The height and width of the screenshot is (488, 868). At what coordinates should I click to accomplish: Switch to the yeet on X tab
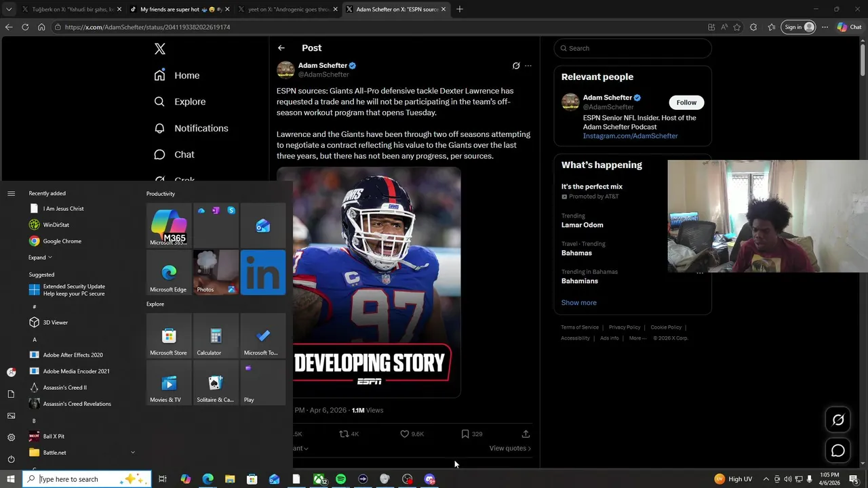(288, 9)
